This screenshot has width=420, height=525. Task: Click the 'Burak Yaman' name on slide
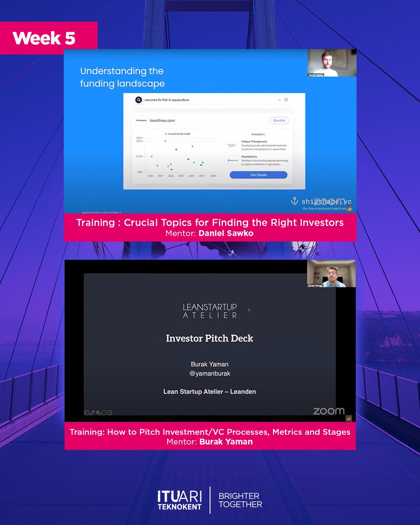[210, 364]
